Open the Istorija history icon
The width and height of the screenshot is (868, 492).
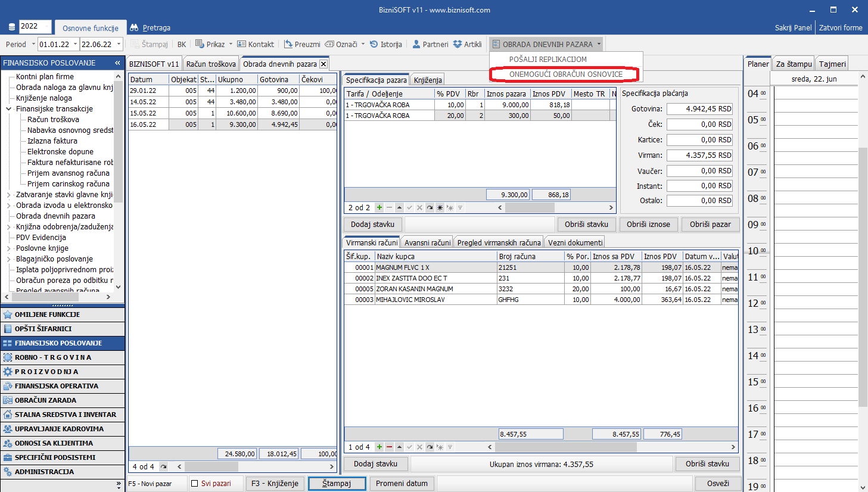(x=374, y=44)
